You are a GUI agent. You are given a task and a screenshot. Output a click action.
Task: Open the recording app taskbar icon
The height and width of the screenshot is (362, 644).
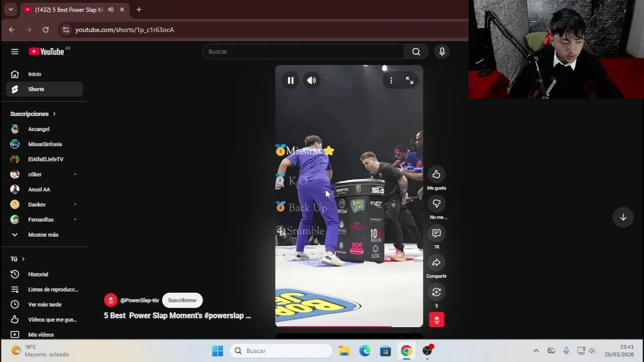(427, 351)
